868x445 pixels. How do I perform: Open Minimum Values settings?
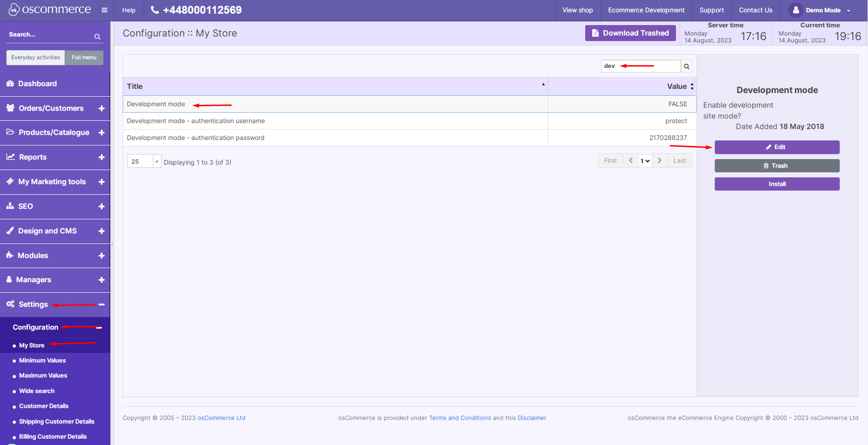click(x=42, y=361)
